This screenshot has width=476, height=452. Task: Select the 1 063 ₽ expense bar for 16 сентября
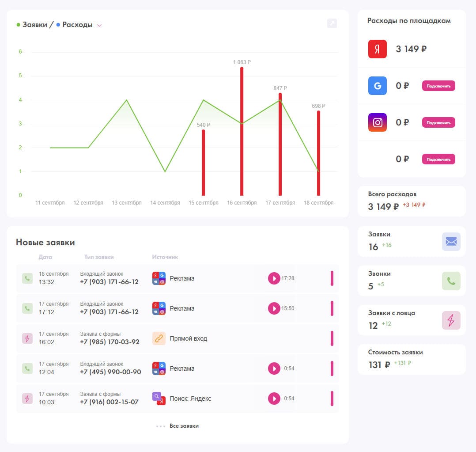242,131
